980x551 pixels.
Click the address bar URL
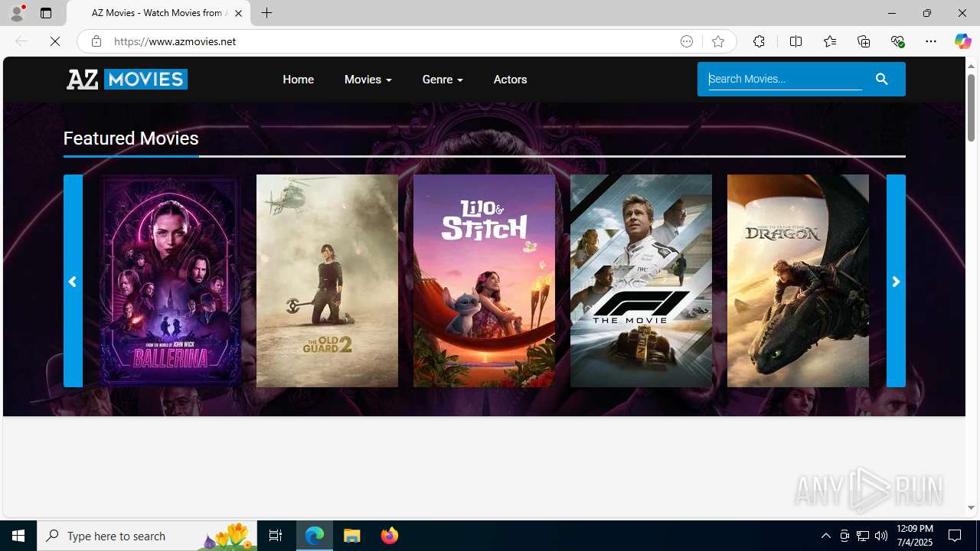coord(175,41)
